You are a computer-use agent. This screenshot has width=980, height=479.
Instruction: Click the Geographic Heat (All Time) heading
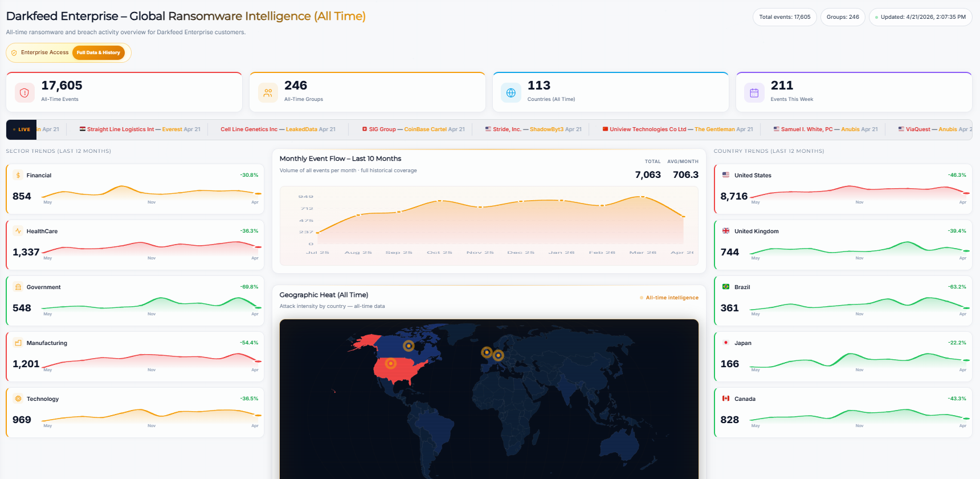(x=324, y=295)
